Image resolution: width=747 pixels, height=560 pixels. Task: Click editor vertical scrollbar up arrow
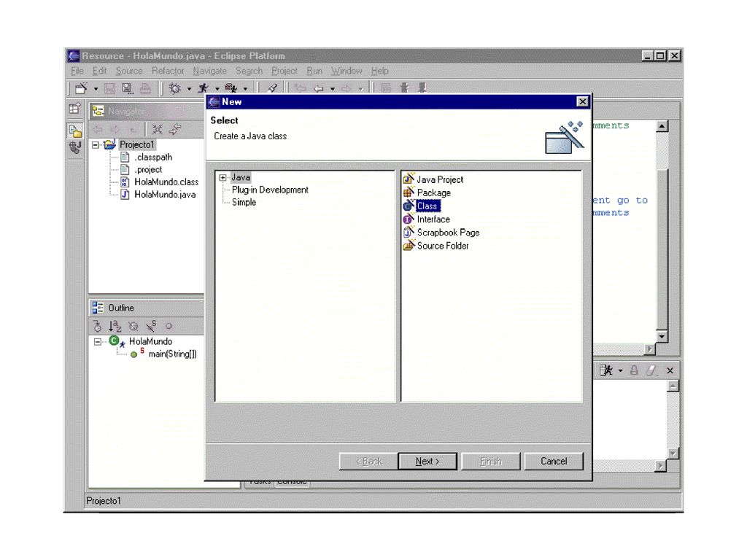click(x=662, y=126)
